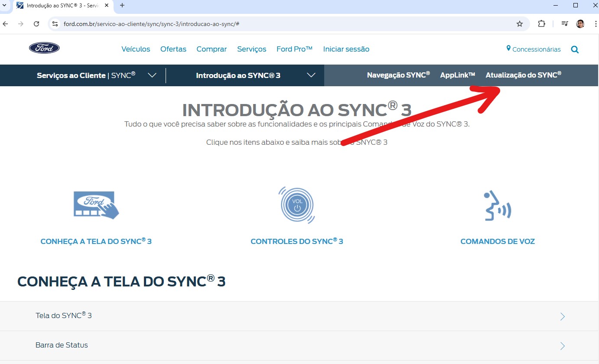Go forward in browser history
599x364 pixels.
tap(21, 24)
